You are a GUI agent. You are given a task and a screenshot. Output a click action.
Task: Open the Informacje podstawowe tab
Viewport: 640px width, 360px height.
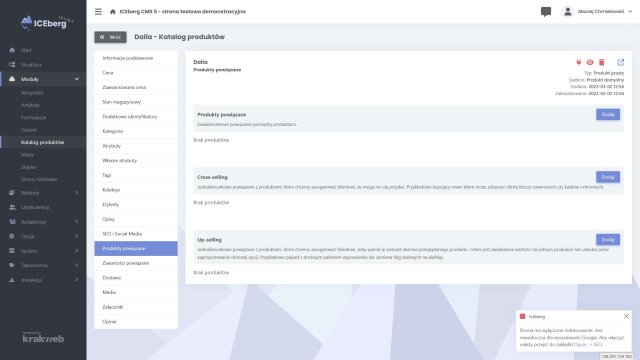tap(136, 58)
